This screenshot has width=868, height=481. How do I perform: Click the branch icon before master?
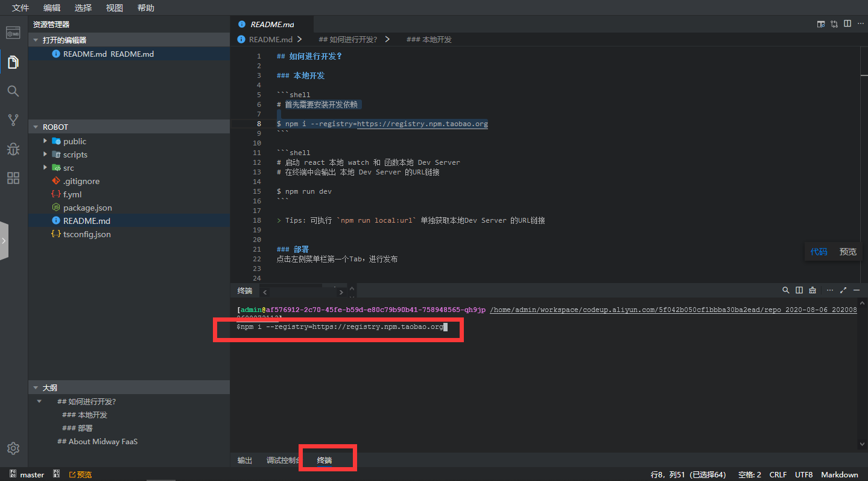click(13, 474)
